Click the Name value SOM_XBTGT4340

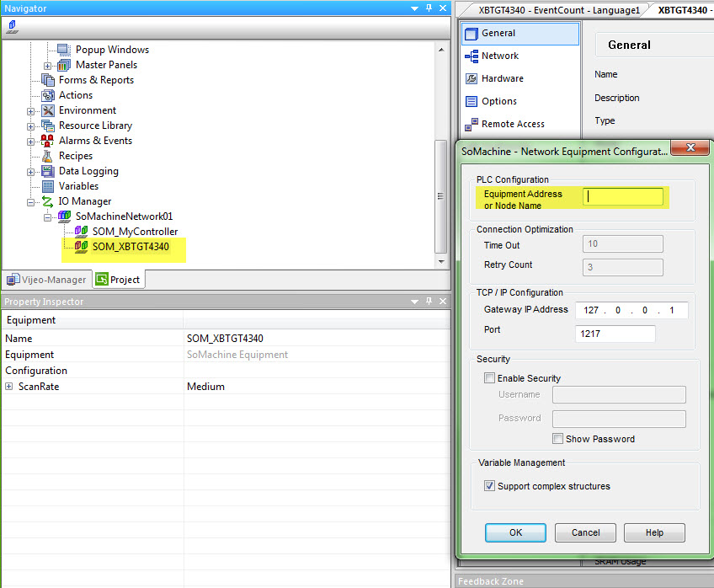pos(225,339)
